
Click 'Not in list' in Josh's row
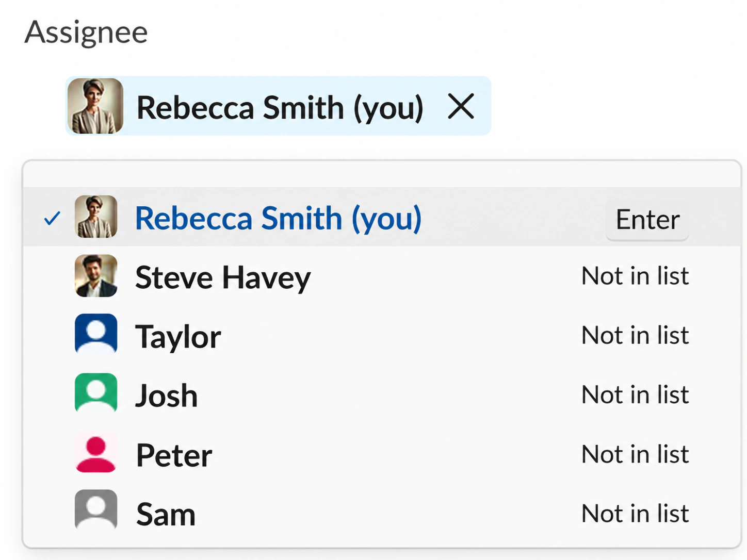[x=635, y=394]
